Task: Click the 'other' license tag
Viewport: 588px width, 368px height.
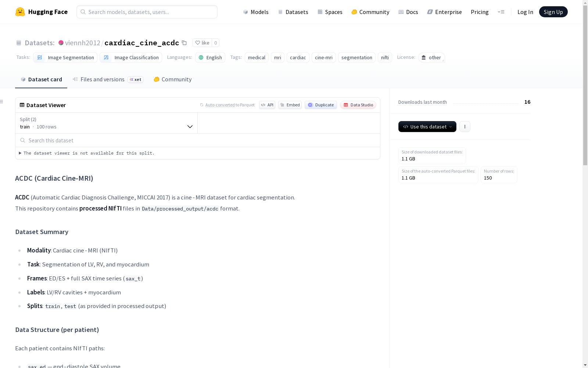Action: point(431,57)
